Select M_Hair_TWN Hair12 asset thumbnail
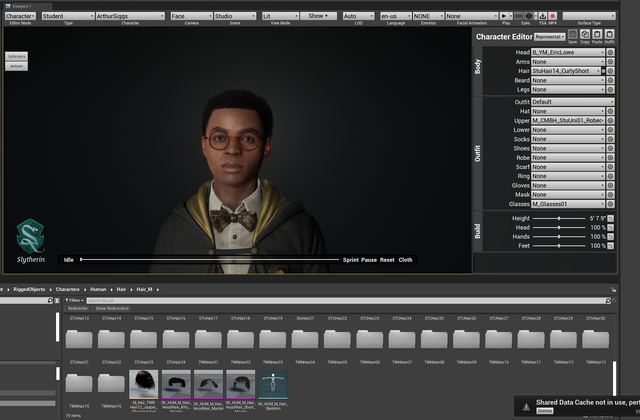This screenshot has width=640, height=420. pyautogui.click(x=144, y=384)
